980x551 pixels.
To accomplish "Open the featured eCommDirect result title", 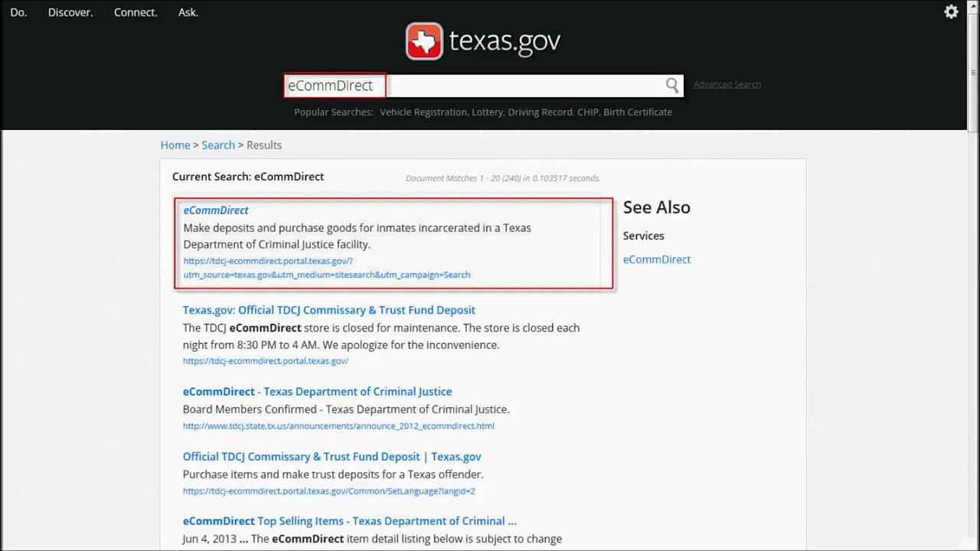I will point(216,210).
